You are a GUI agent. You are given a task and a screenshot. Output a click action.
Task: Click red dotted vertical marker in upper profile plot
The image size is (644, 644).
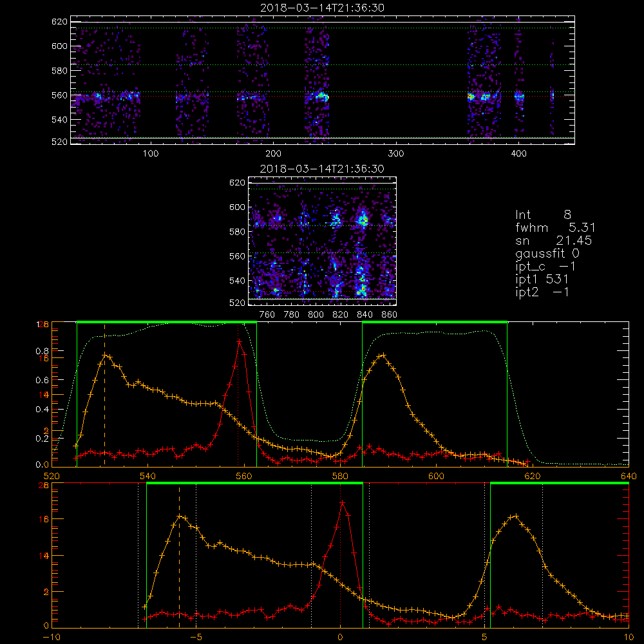238,394
